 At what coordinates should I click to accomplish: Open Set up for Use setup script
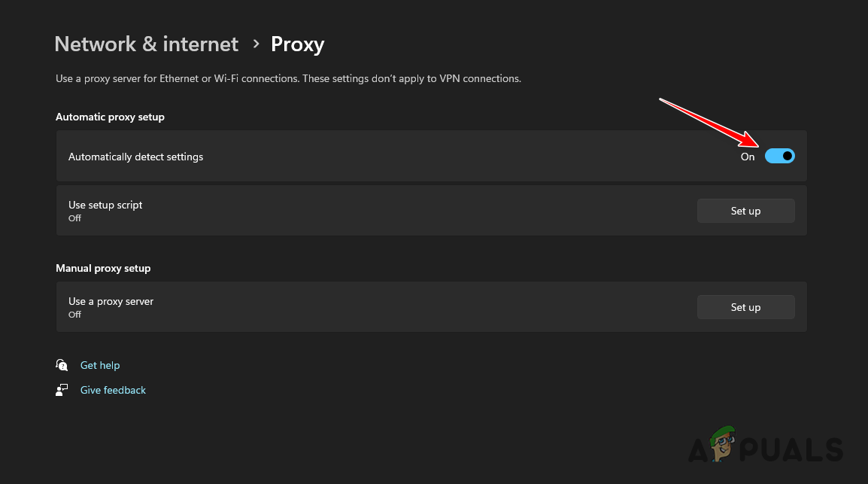(745, 211)
